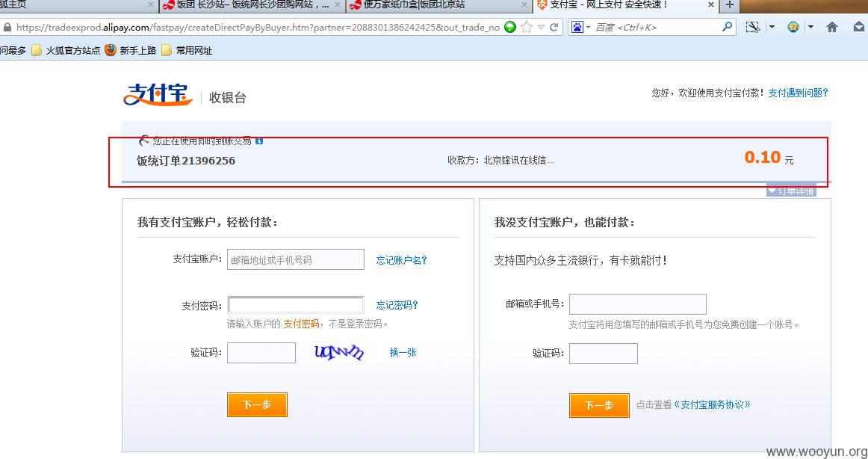Screen dimensions: 868x459
Task: Click the amount 0.10 元
Action: pyautogui.click(x=769, y=158)
